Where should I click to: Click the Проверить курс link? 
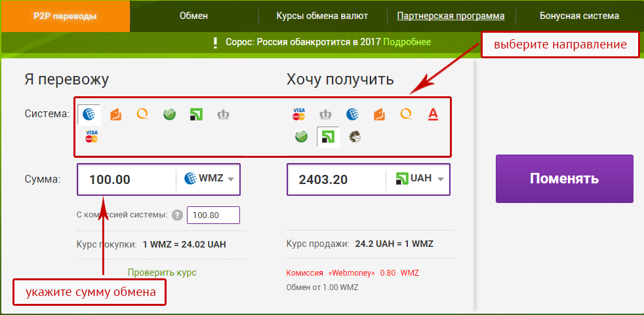[x=162, y=272]
